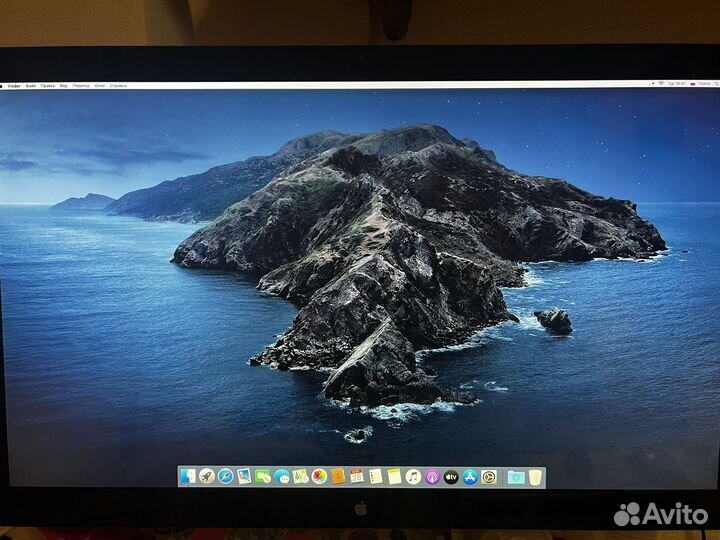Screen dimensions: 720x540
Task: Open the Вид menu
Action: point(64,86)
